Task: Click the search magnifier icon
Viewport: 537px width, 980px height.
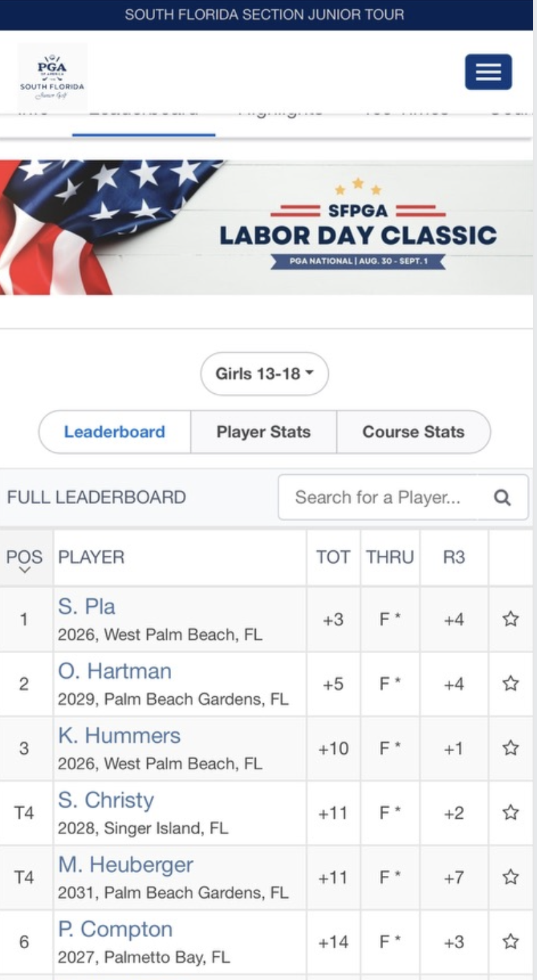Action: pyautogui.click(x=503, y=497)
